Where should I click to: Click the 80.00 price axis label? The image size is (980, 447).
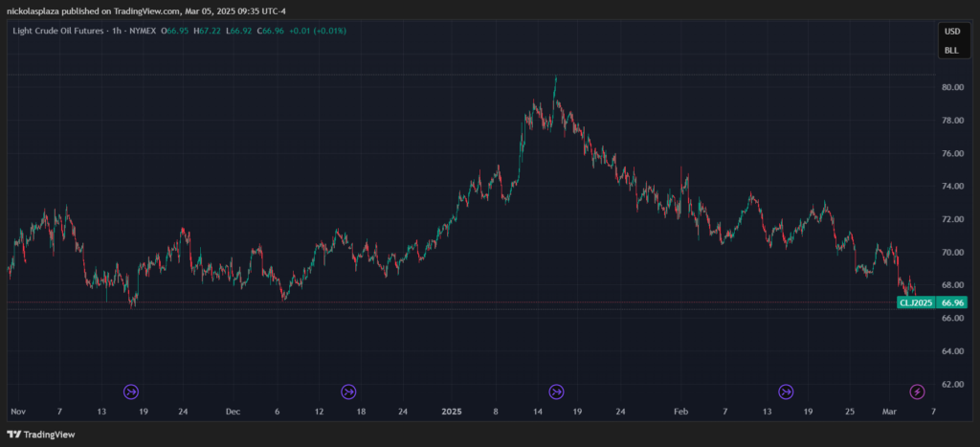pyautogui.click(x=951, y=87)
